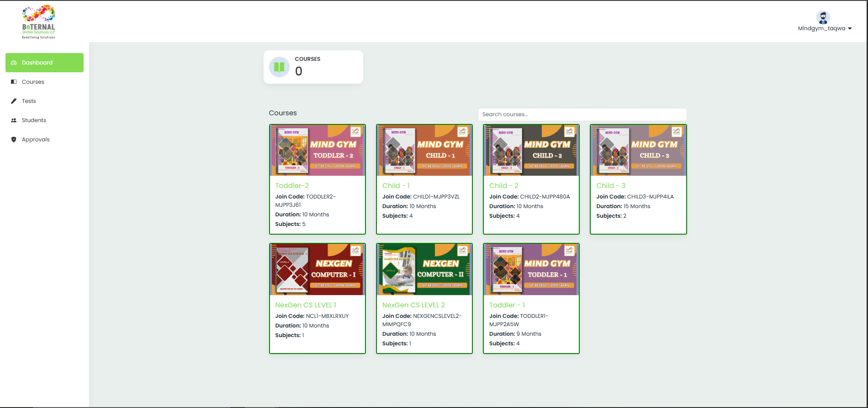Click the Mind Gym Toddler - 2 thumbnail
Viewport: 868px width, 408px height.
click(x=318, y=150)
